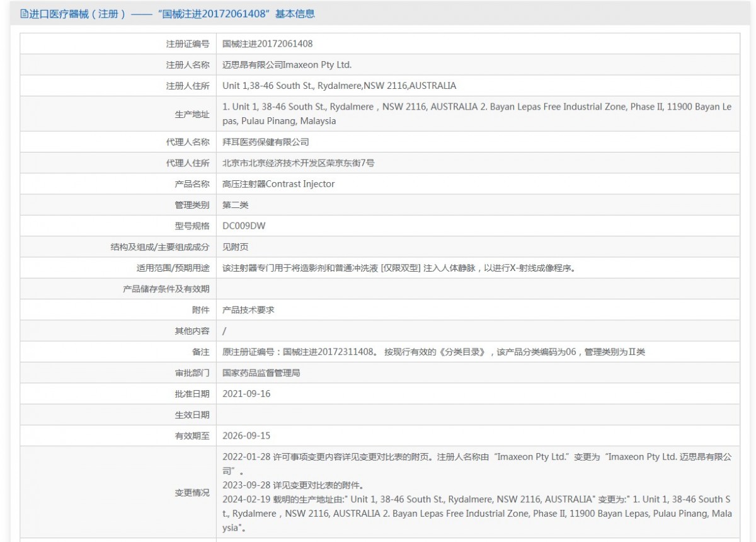Image resolution: width=756 pixels, height=542 pixels.
Task: Click the 注册证编号 label cell
Action: click(118, 43)
